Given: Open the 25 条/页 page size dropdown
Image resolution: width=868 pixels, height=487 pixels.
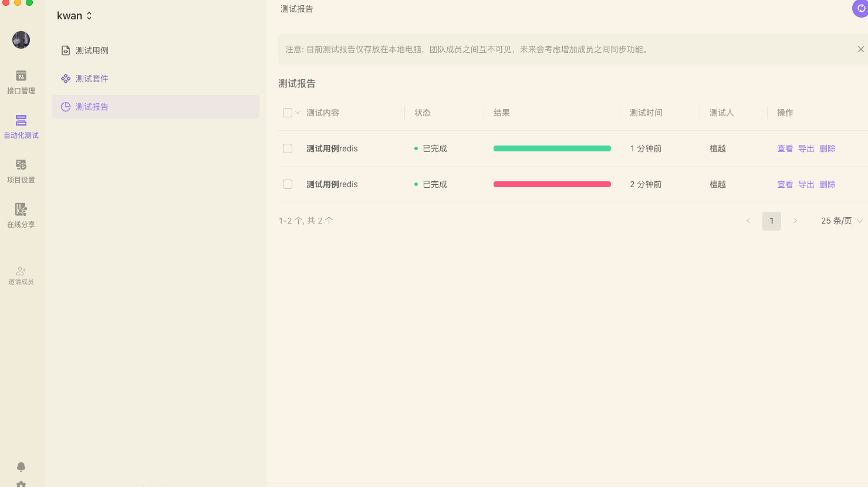Looking at the screenshot, I should coord(842,221).
